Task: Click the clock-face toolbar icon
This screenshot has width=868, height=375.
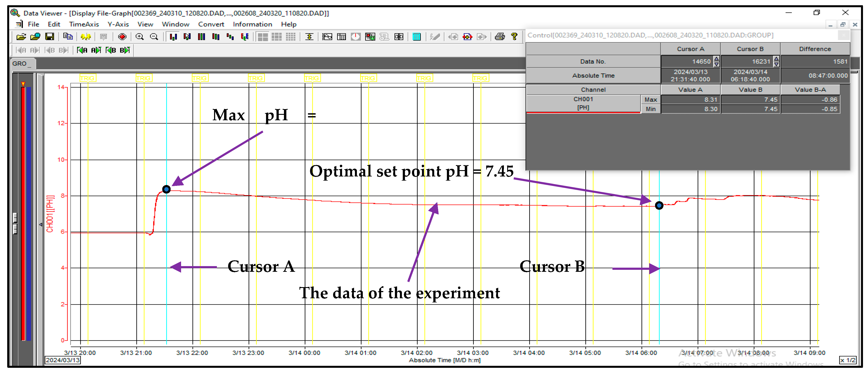Action: click(356, 37)
